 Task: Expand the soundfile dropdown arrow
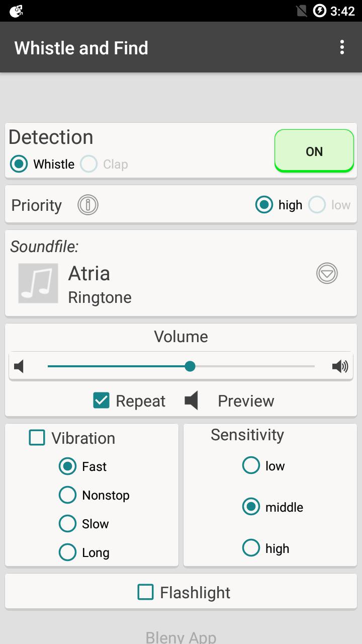327,273
